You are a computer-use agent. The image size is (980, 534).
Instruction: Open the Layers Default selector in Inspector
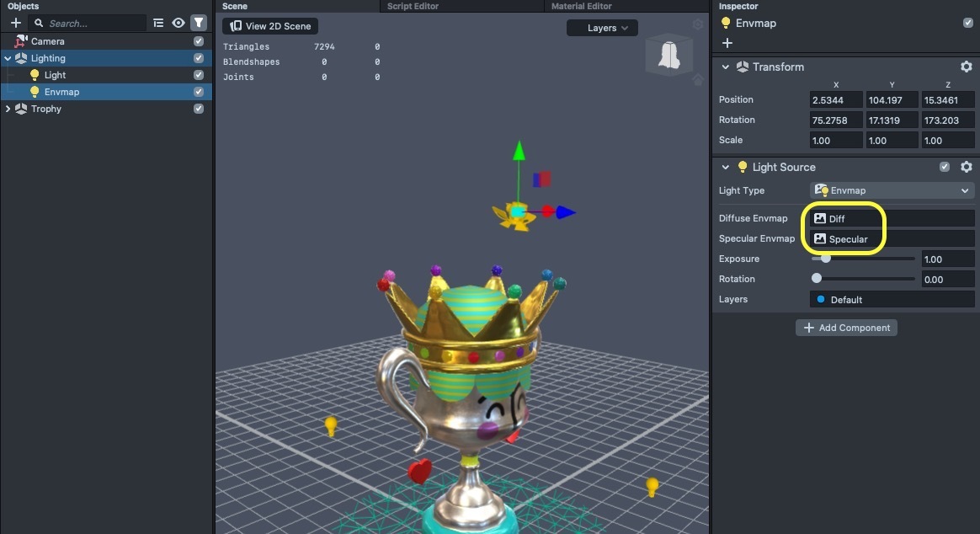[892, 300]
